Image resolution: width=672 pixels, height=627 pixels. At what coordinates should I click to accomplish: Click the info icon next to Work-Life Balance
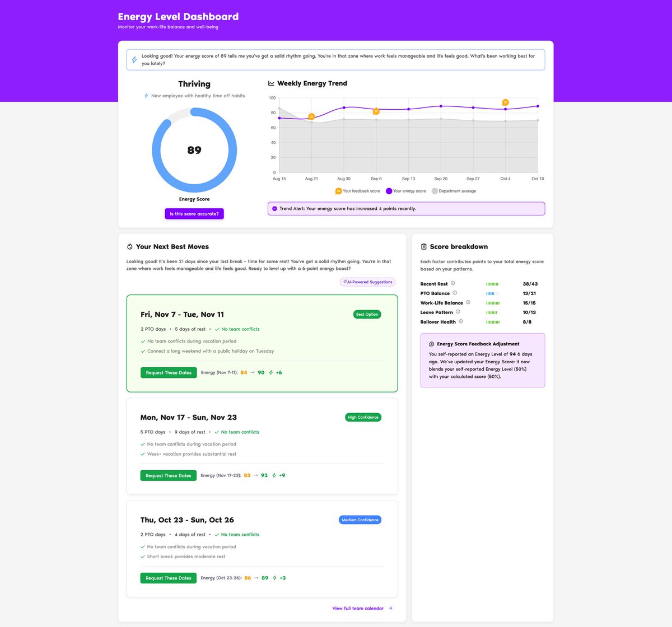click(x=468, y=302)
